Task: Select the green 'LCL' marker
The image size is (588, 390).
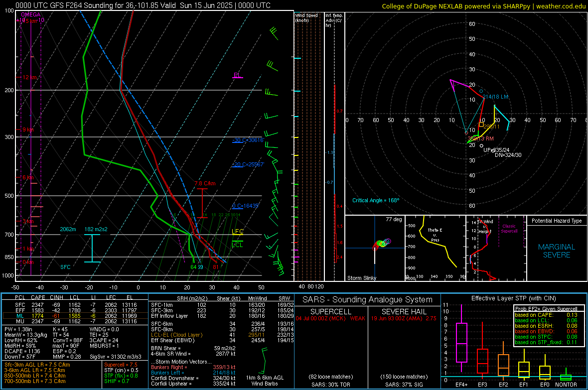Action: (237, 245)
